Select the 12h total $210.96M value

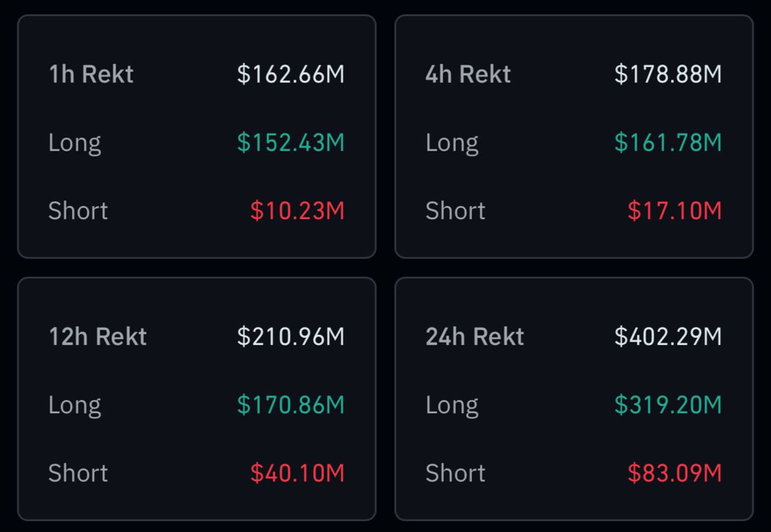point(290,336)
